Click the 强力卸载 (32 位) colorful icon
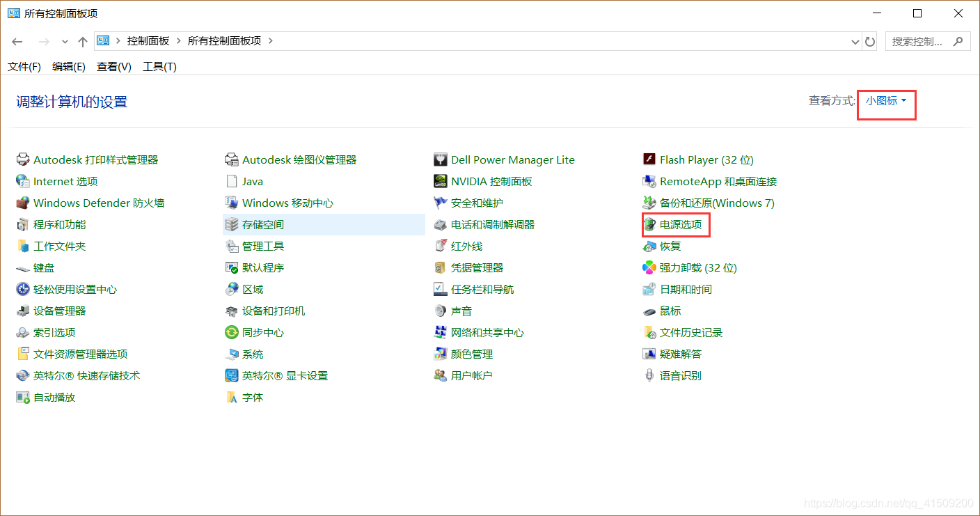Viewport: 980px width, 516px height. [x=649, y=267]
